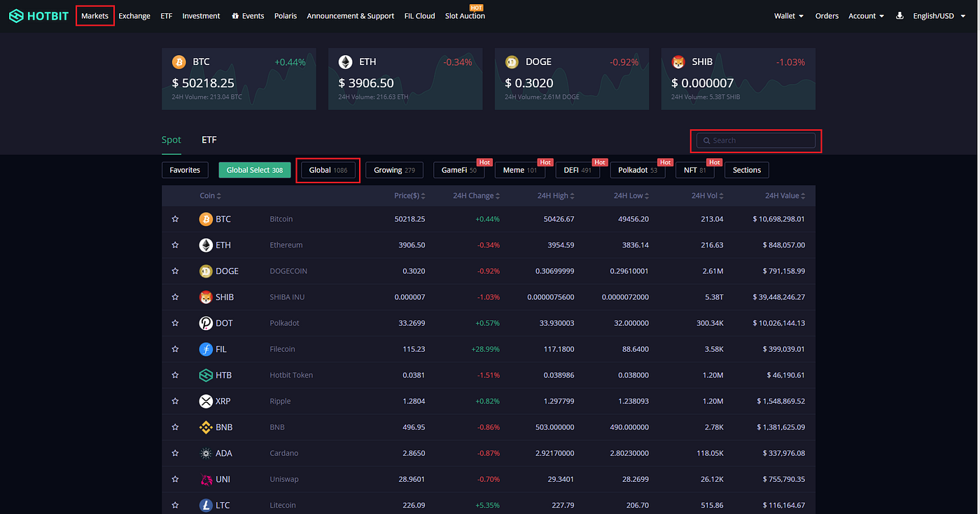
Task: Favorite SHIB with its star
Action: click(175, 297)
